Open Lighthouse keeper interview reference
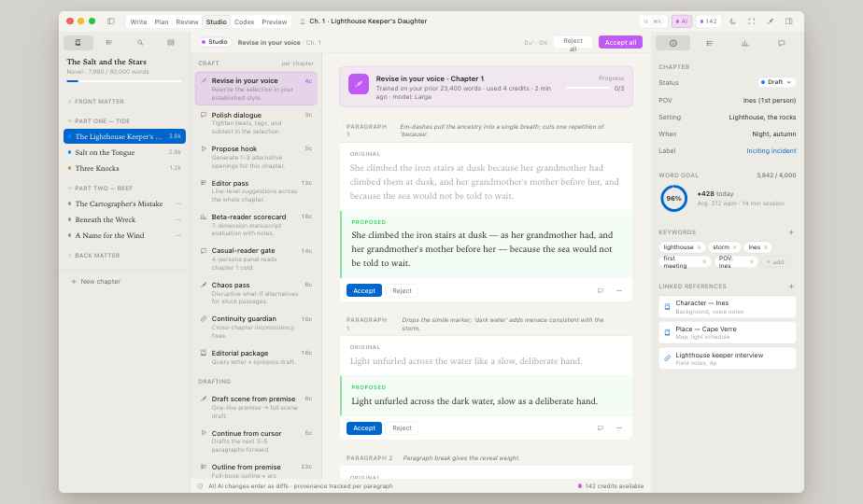Viewport: 863px width, 504px height. tap(727, 358)
